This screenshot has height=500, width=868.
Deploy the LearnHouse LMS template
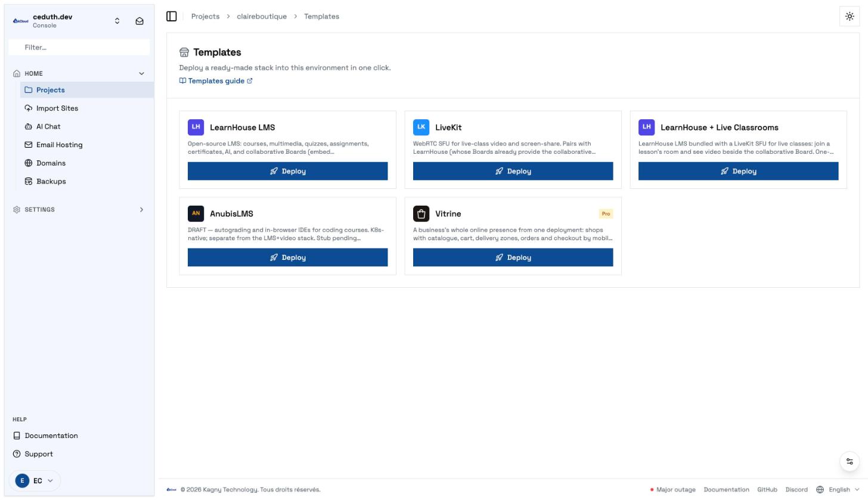click(288, 171)
